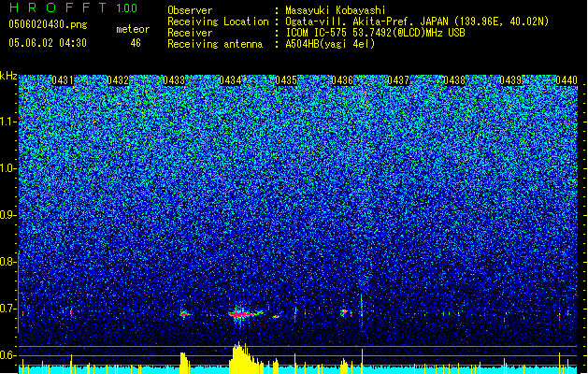Click the yellow amplitude block under 0433

point(184,363)
